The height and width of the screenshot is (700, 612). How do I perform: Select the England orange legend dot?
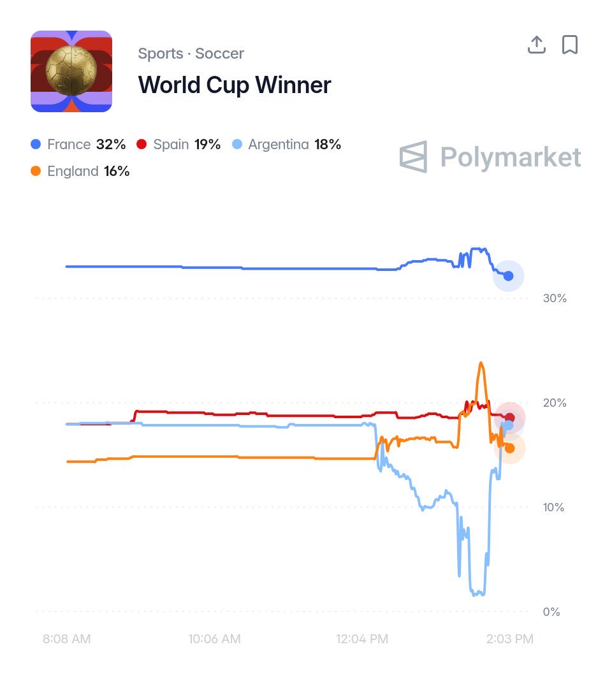tap(36, 171)
